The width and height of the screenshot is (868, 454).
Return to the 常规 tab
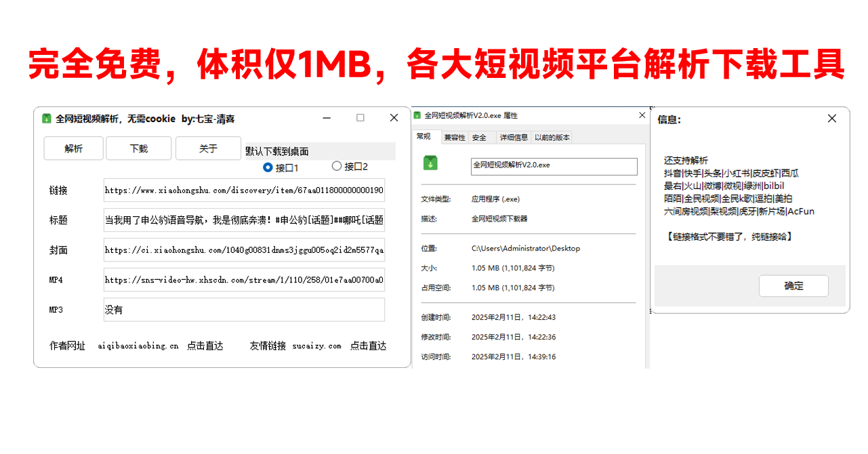click(426, 137)
